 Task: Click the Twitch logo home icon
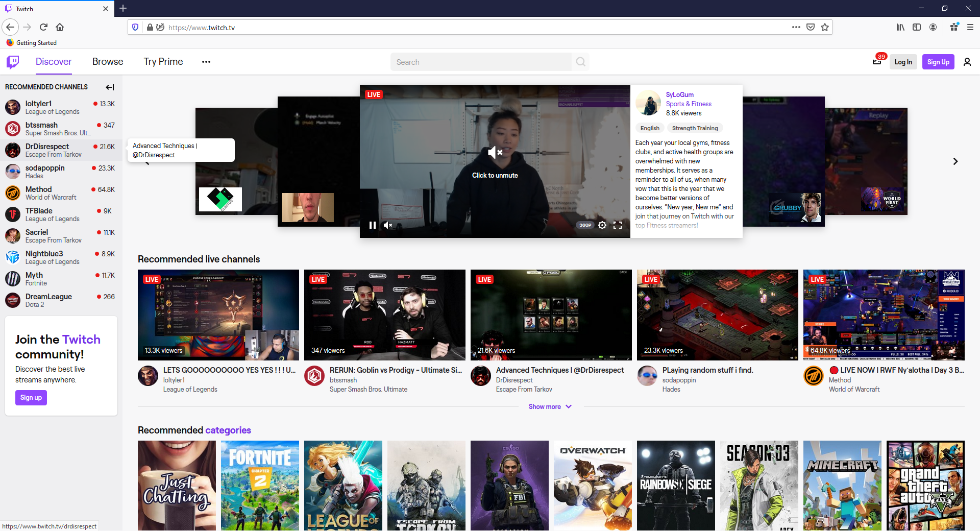coord(13,62)
